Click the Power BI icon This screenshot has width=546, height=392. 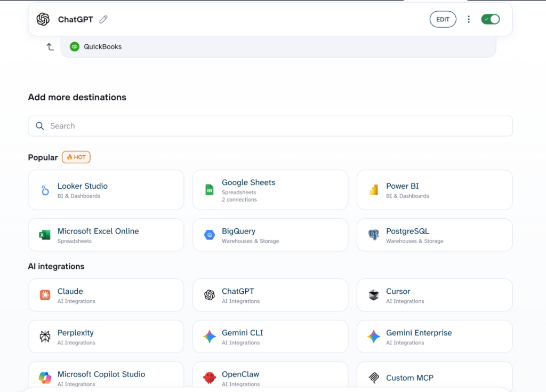coord(374,190)
